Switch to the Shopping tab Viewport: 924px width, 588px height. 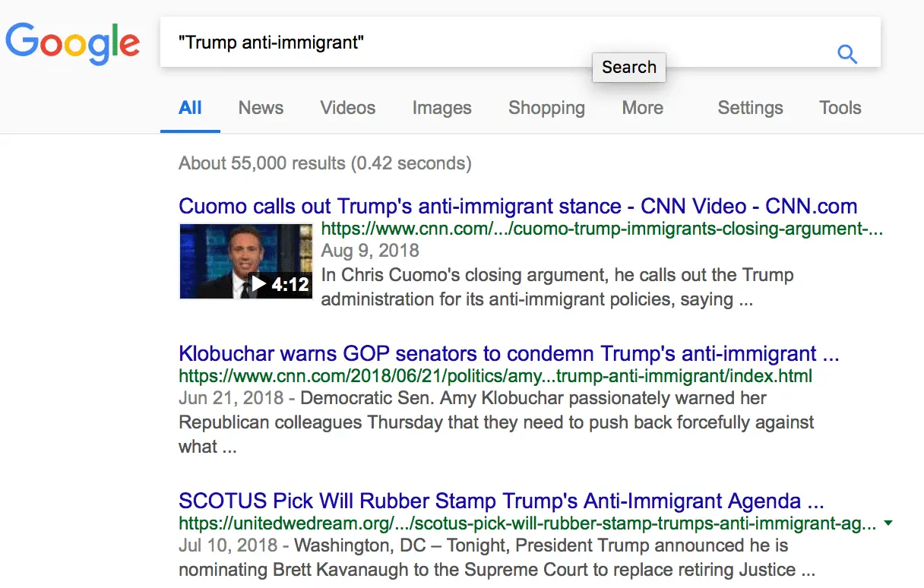(x=546, y=108)
